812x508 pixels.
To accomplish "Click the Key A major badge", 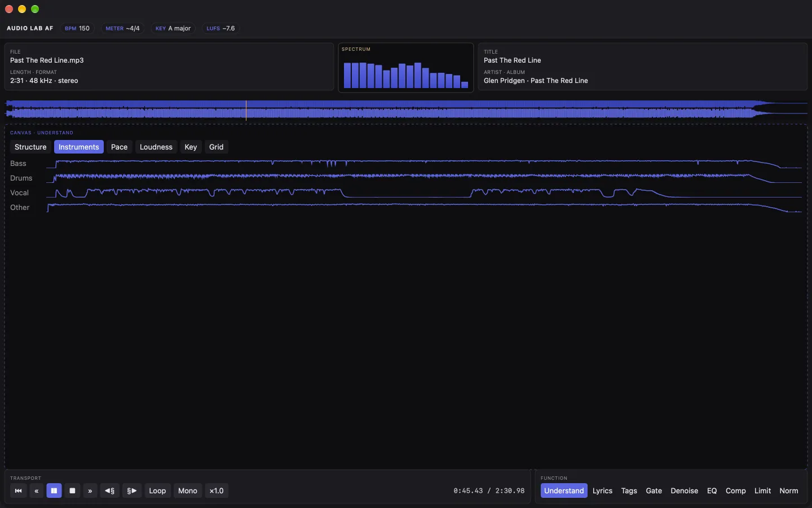I will pos(173,28).
